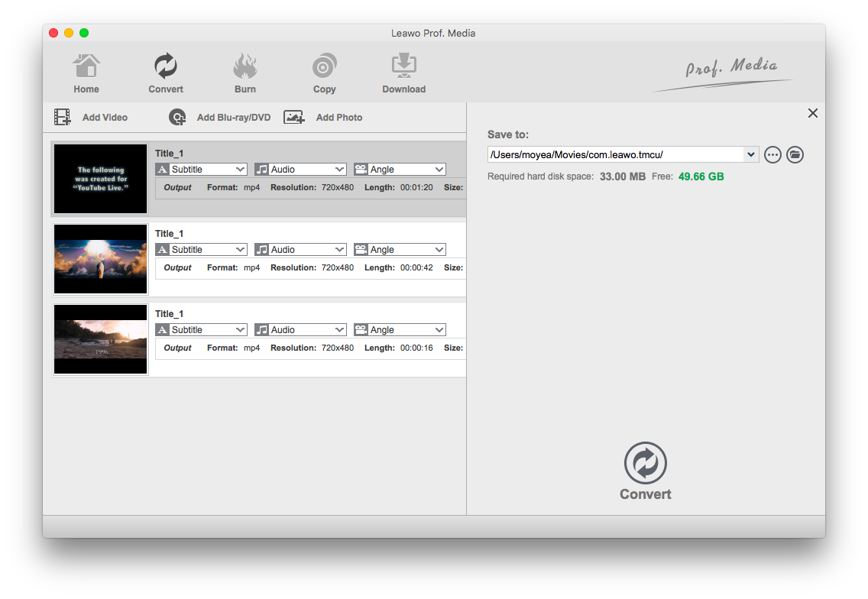Open the Save to path dropdown arrow

click(x=750, y=154)
